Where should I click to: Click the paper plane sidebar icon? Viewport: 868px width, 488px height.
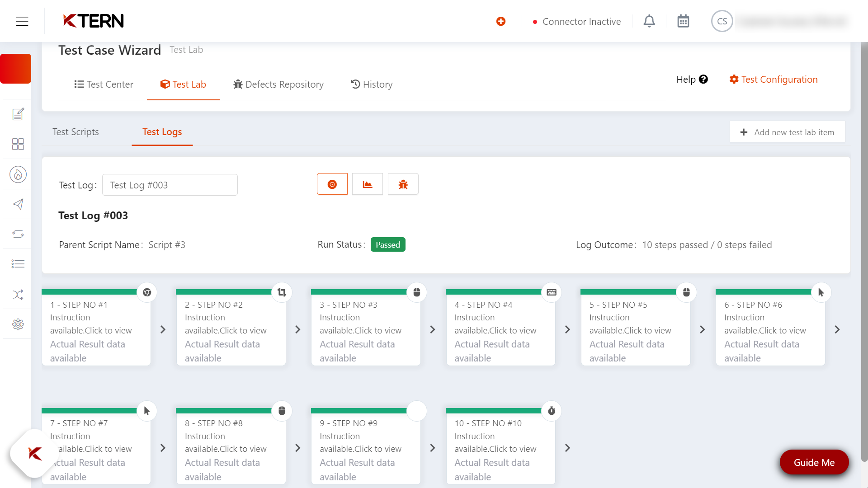(x=18, y=204)
